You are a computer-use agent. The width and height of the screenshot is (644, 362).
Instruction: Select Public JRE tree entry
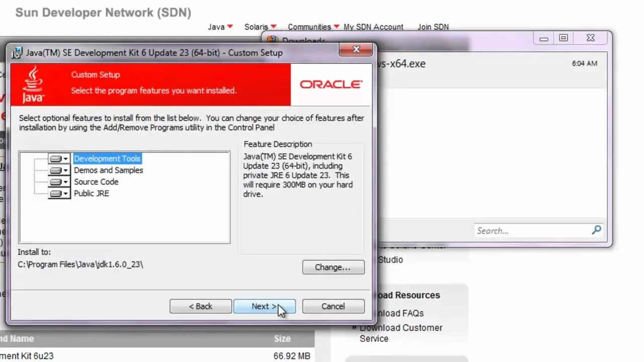click(91, 194)
